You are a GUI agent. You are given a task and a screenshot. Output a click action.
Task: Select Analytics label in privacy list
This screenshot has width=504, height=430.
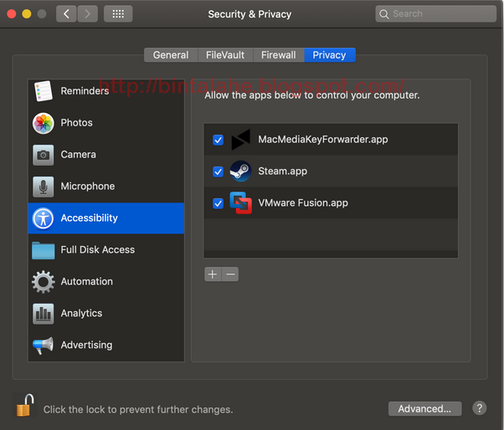[x=82, y=313]
